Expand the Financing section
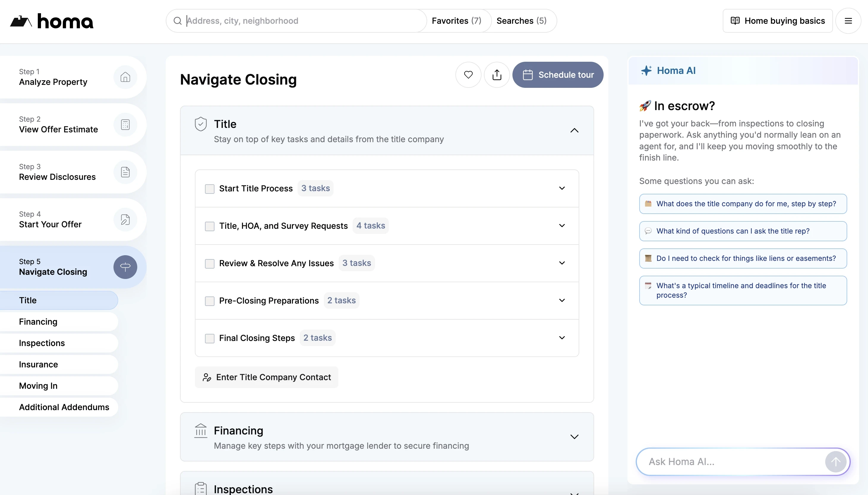The height and width of the screenshot is (495, 868). [x=574, y=437]
